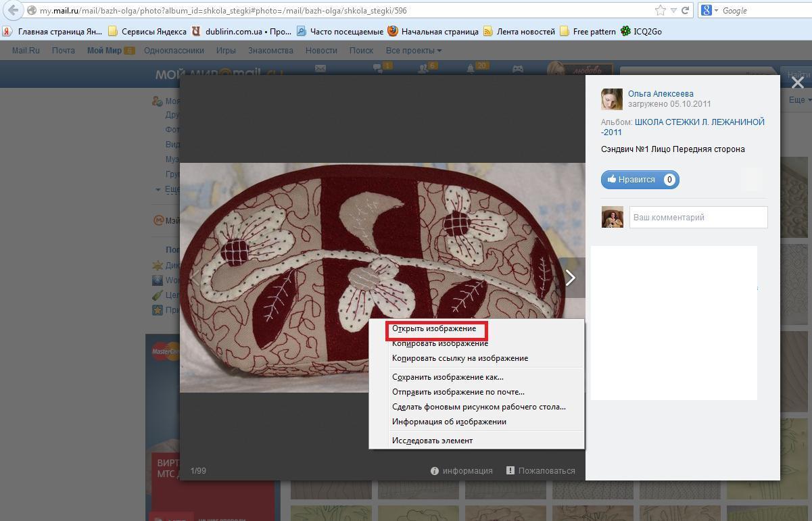812x521 pixels.
Task: Expand the Еще menu in the page header
Action: tap(799, 100)
